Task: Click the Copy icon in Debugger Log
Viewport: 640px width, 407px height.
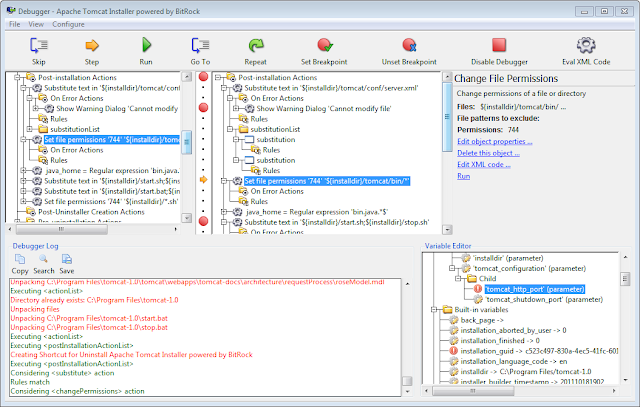Action: click(20, 259)
